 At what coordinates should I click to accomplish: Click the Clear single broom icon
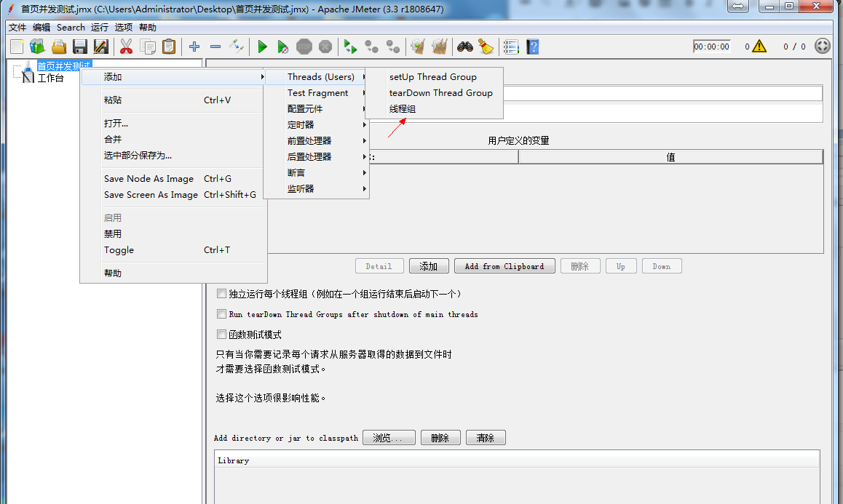point(418,47)
